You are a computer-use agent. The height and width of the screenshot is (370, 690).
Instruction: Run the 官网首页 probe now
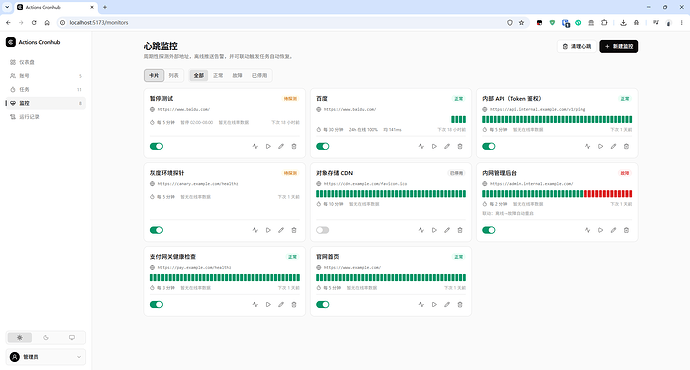tap(434, 304)
